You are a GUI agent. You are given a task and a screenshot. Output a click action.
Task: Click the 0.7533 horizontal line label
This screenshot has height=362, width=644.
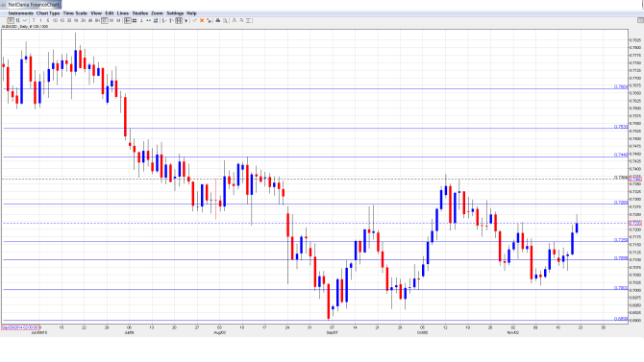tap(621, 127)
